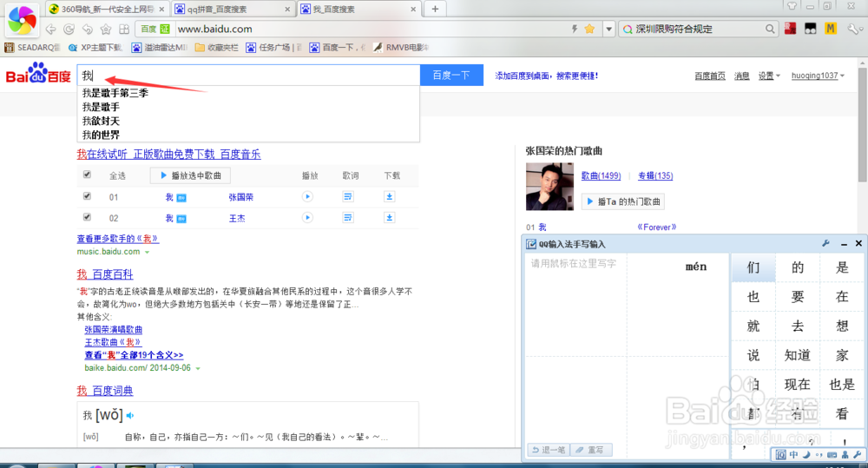This screenshot has width=868, height=468.
Task: Switch to the 360导航 tab
Action: coord(107,9)
